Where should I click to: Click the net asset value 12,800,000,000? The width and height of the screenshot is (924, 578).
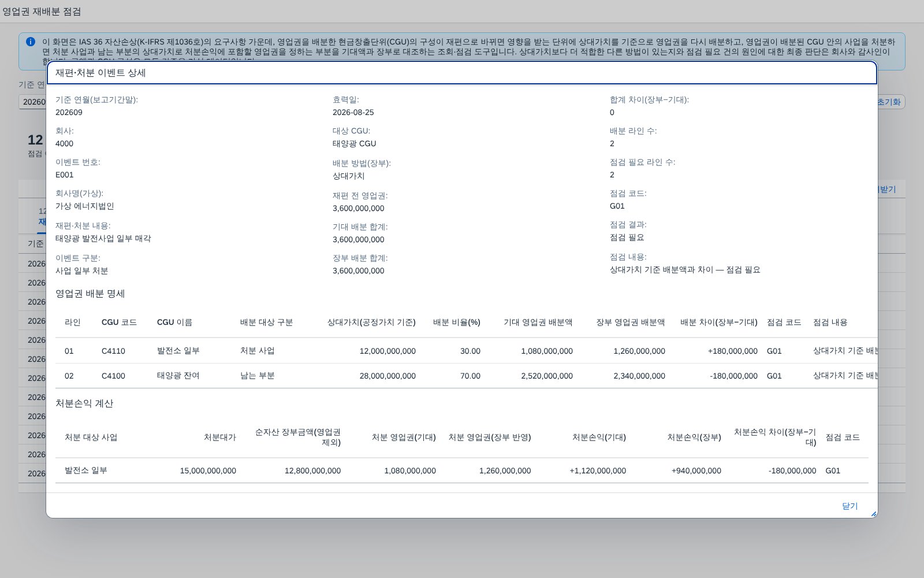click(312, 470)
